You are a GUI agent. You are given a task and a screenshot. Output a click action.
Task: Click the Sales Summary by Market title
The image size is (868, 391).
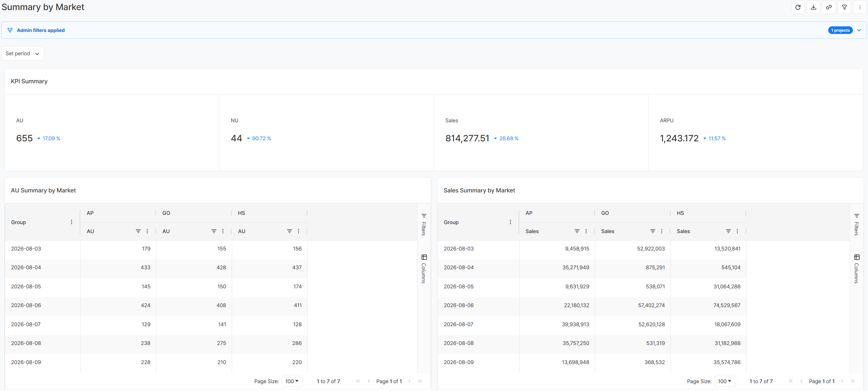479,190
